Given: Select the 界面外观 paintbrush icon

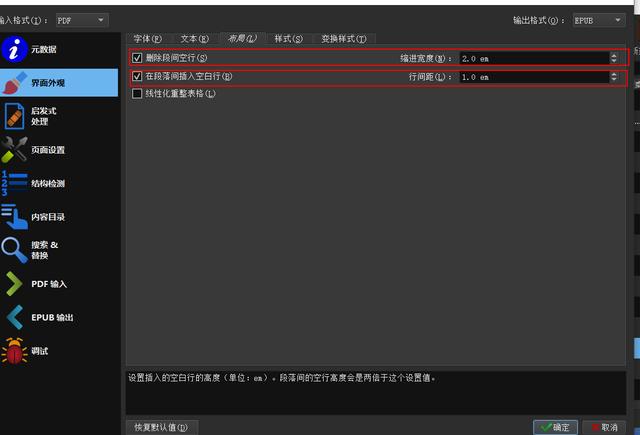Looking at the screenshot, I should 14,83.
